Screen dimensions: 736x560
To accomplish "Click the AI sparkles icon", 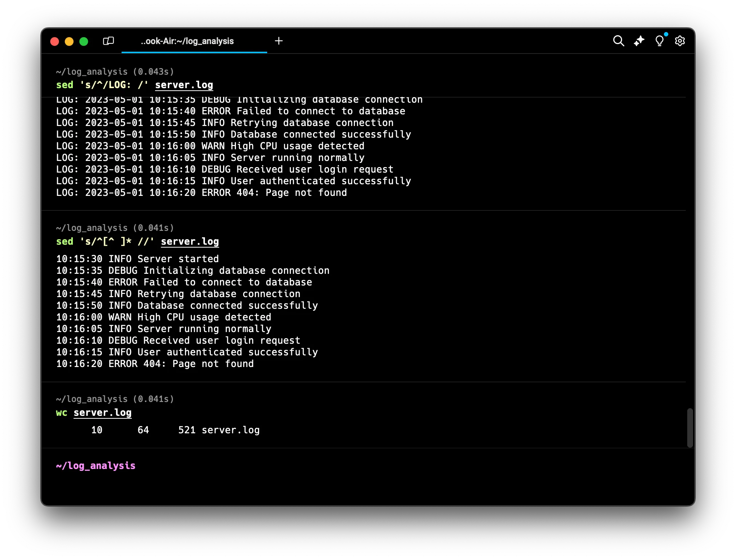I will pos(639,41).
